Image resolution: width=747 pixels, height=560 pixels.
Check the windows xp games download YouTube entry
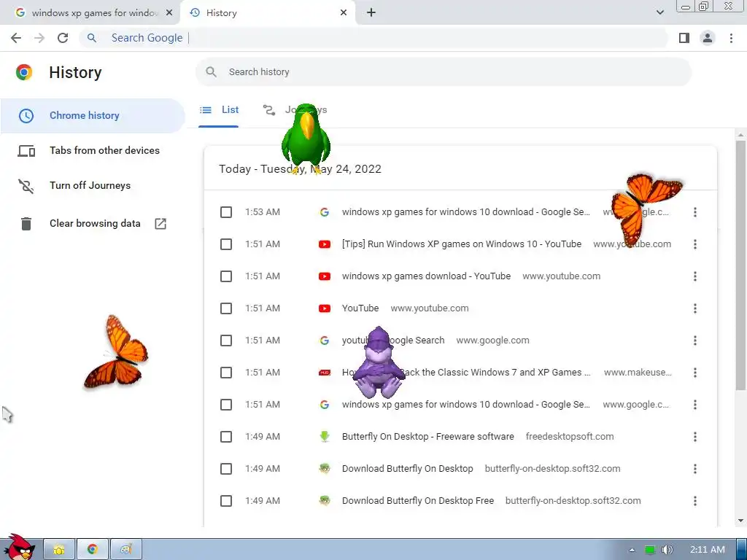pos(226,276)
